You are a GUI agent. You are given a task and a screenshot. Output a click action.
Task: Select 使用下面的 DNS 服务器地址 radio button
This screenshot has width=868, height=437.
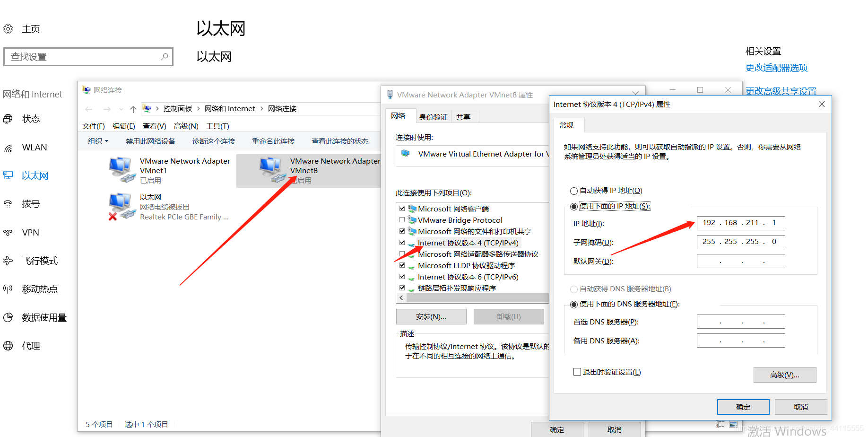click(574, 305)
